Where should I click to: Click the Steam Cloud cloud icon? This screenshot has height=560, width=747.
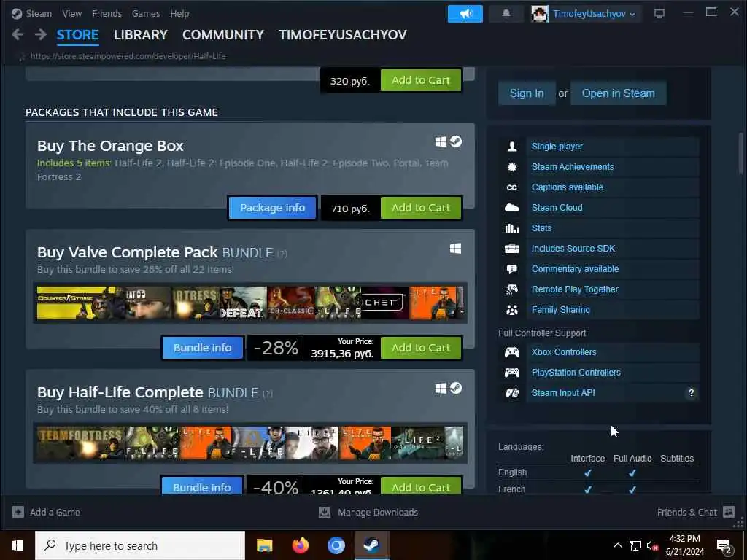[512, 208]
